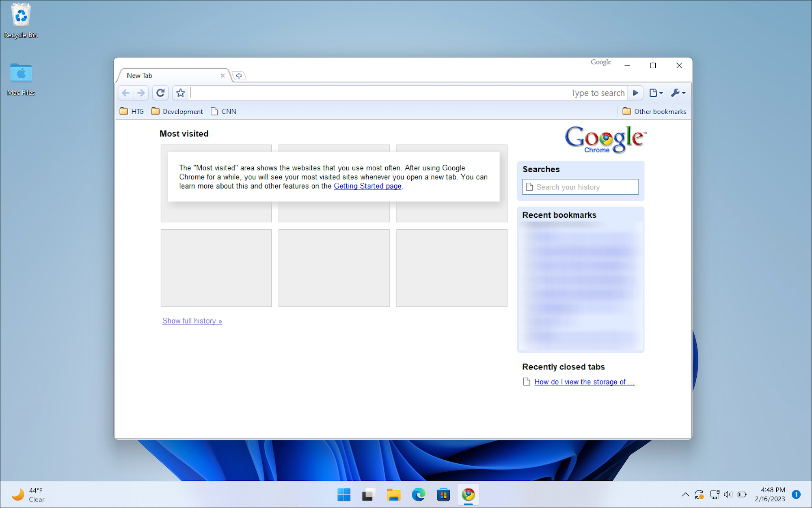This screenshot has width=812, height=508.
Task: Click the Chrome bookmark star icon
Action: click(x=179, y=93)
